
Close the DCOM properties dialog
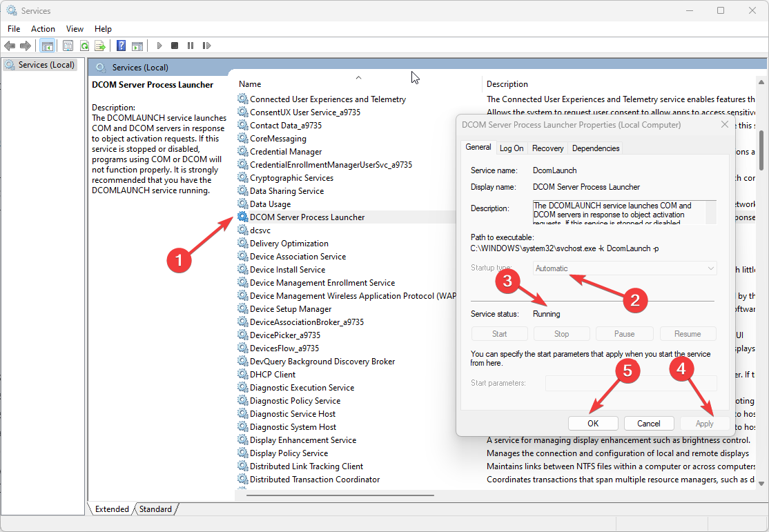tap(724, 124)
